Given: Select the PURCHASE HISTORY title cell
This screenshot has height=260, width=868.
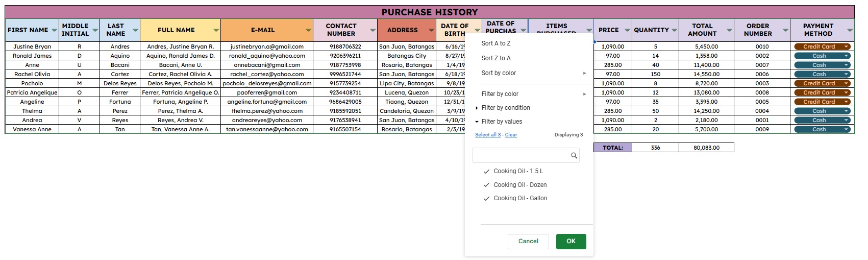Looking at the screenshot, I should pyautogui.click(x=430, y=12).
